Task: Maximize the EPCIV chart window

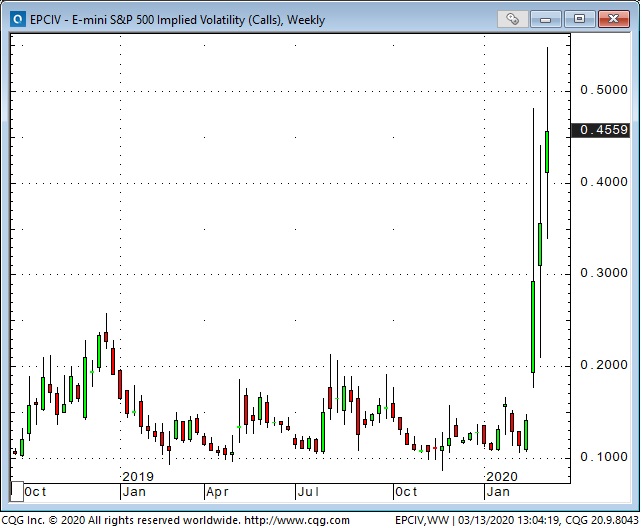Action: tap(579, 19)
